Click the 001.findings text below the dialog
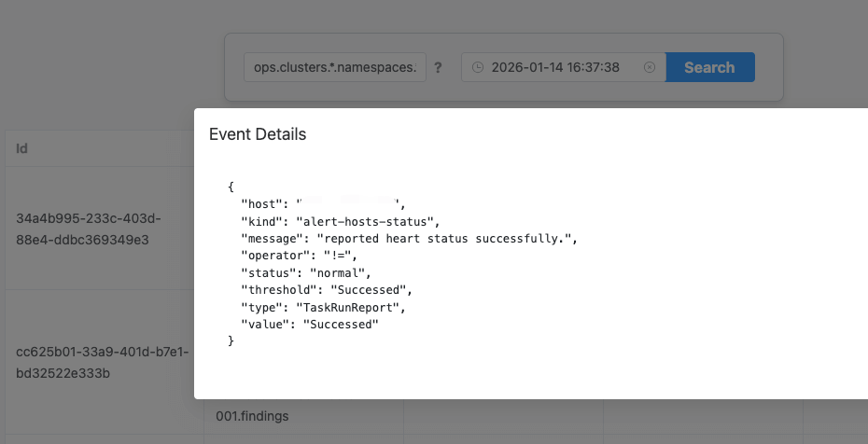Image resolution: width=868 pixels, height=444 pixels. tap(252, 416)
